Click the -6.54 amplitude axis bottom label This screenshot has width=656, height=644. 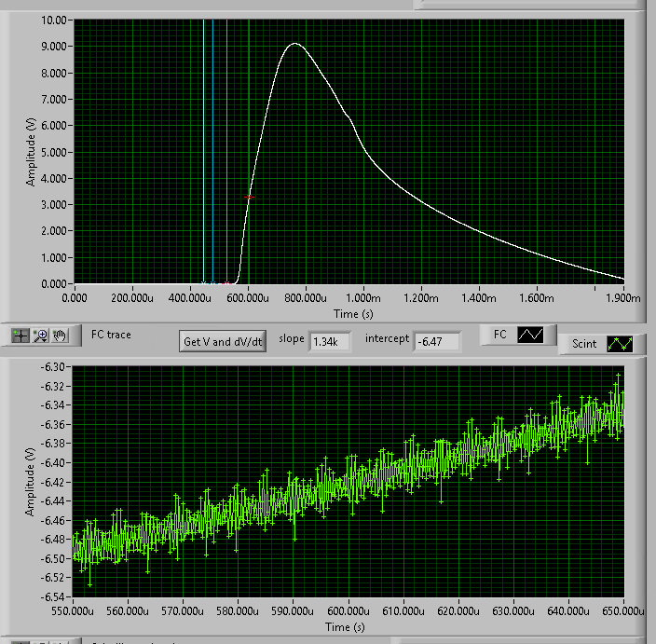[53, 596]
